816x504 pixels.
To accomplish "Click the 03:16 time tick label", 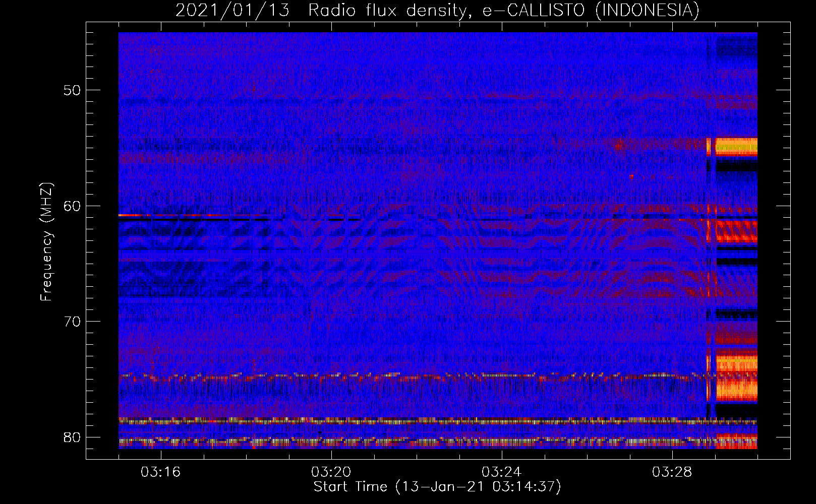I will 160,472.
